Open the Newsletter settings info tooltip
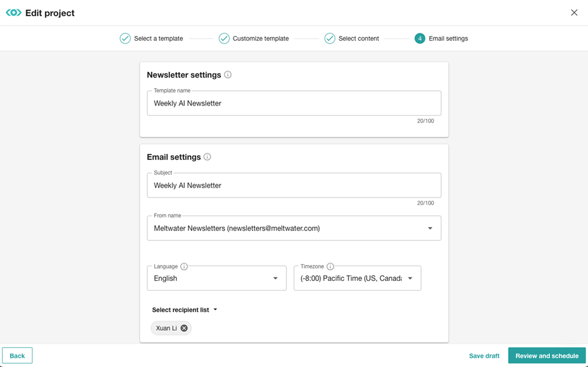 228,75
